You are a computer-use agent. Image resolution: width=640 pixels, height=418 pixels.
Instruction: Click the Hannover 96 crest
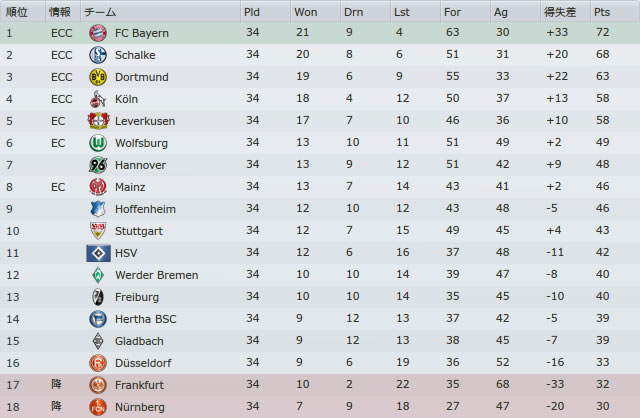tap(98, 165)
